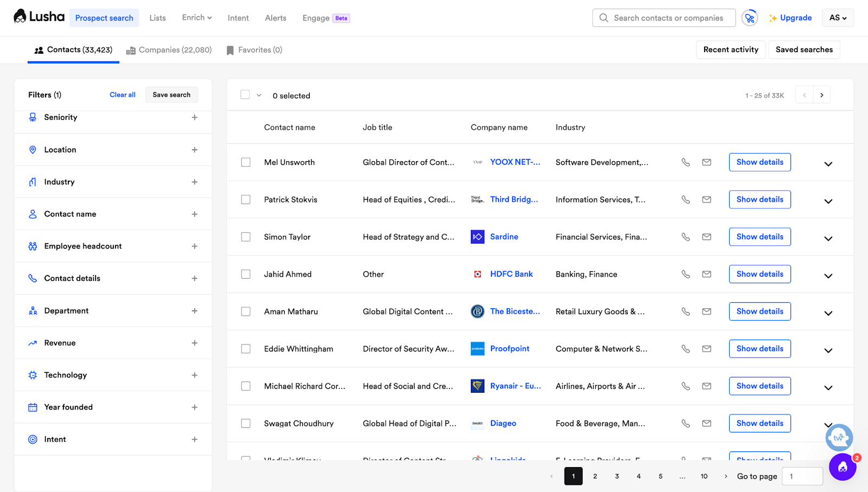Go to page 3 in pagination
The width and height of the screenshot is (868, 492).
617,476
